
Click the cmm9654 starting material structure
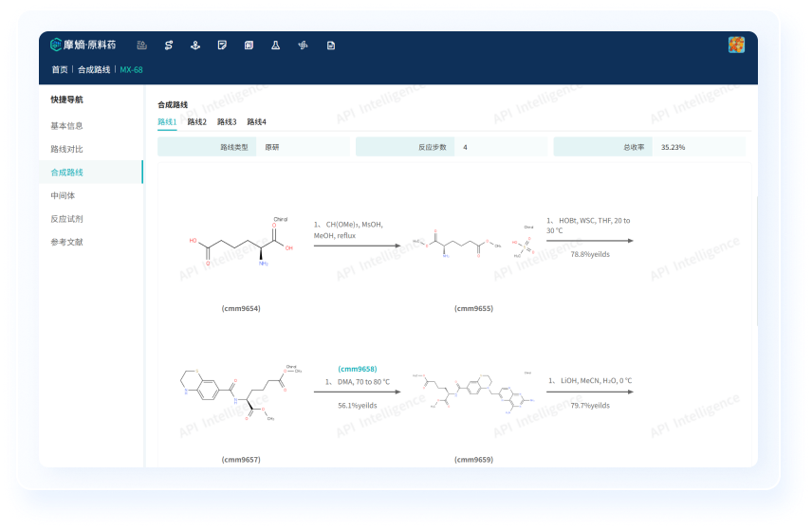(241, 242)
